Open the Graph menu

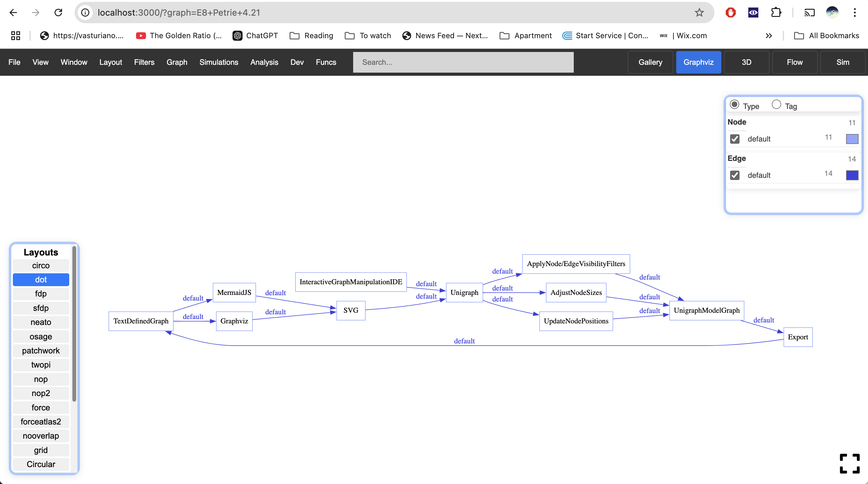coord(177,62)
